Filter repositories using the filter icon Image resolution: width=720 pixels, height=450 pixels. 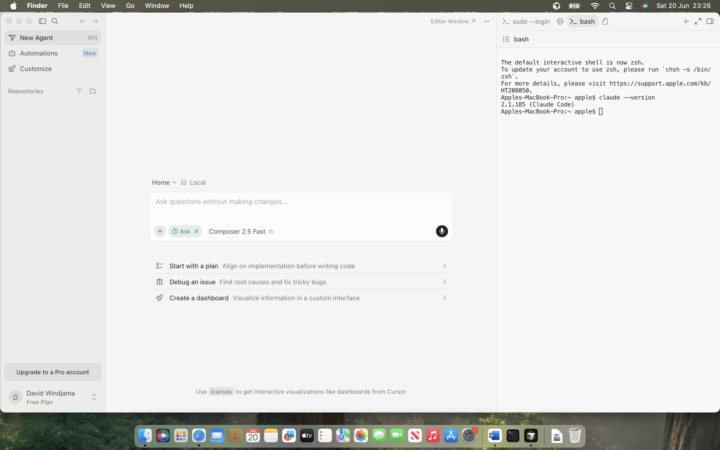click(79, 91)
